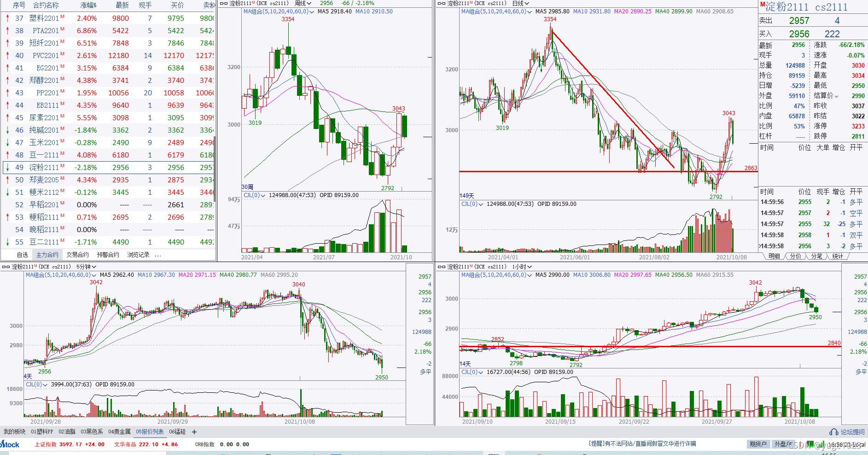Open 05报价列表 bottom page tab
Screen dimensions: 868x455
(x=150, y=432)
